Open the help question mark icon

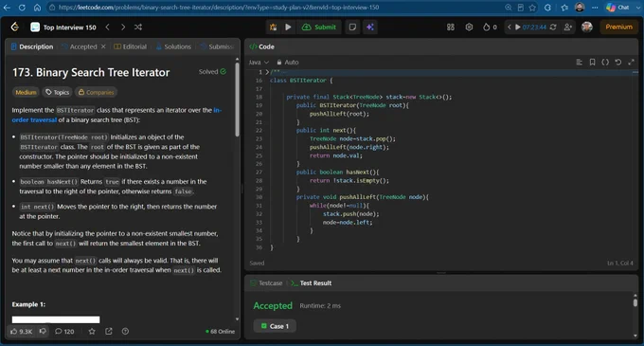pos(125,331)
